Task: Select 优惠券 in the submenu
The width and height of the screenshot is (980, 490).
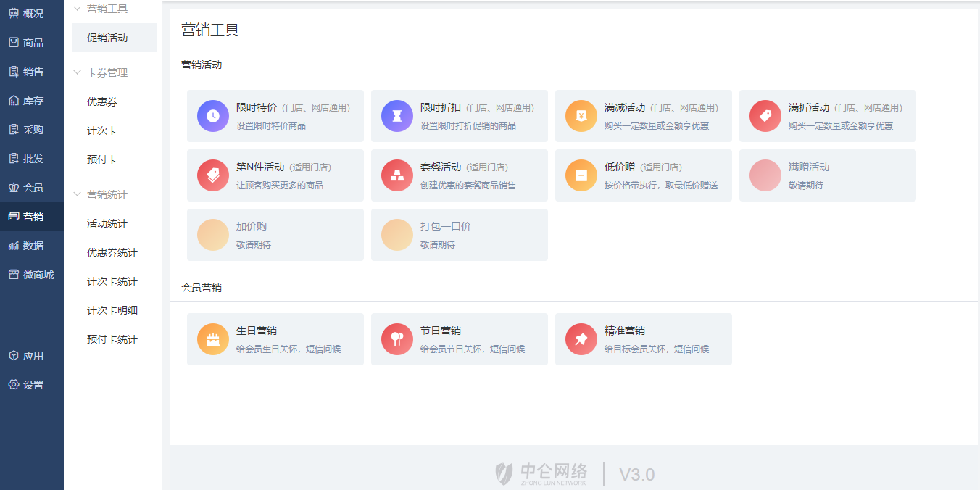Action: pos(102,102)
